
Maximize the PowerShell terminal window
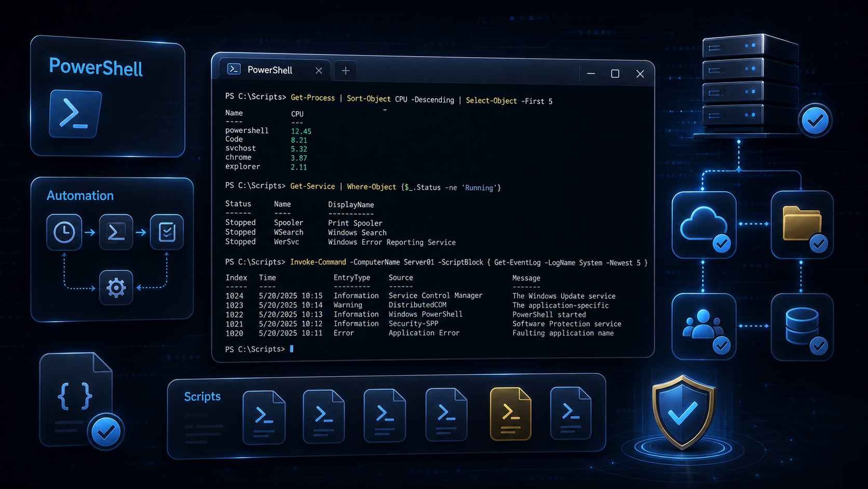click(615, 74)
